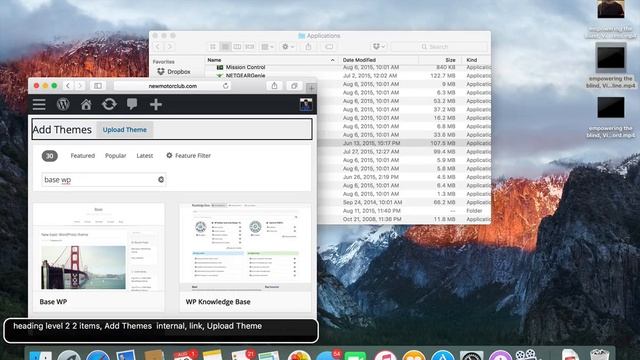Viewport: 640px width, 360px height.
Task: Select the row dated Oct 21, 2008, 11:38 PM
Action: point(404,219)
